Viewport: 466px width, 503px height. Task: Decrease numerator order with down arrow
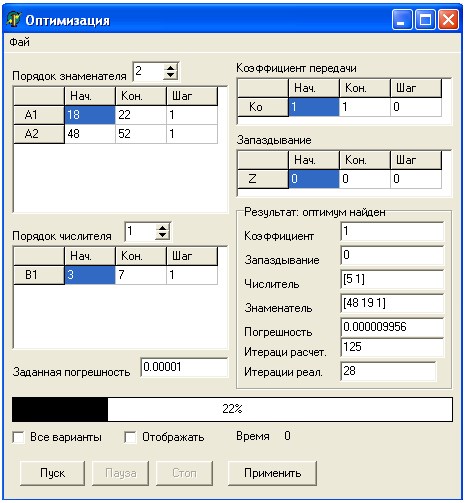pos(162,235)
